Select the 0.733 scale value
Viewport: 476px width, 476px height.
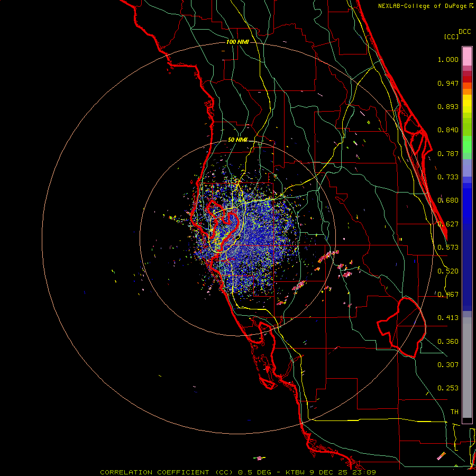pyautogui.click(x=448, y=177)
